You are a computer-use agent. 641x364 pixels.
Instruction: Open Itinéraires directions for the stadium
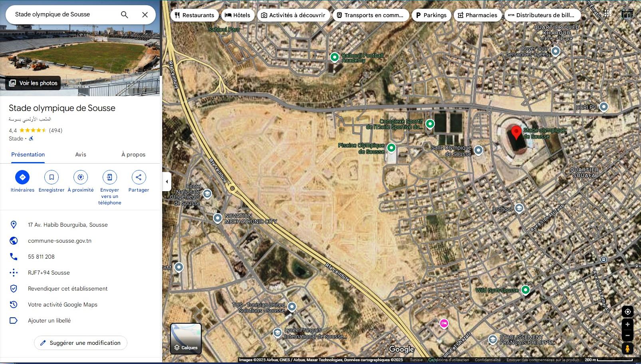(x=22, y=177)
